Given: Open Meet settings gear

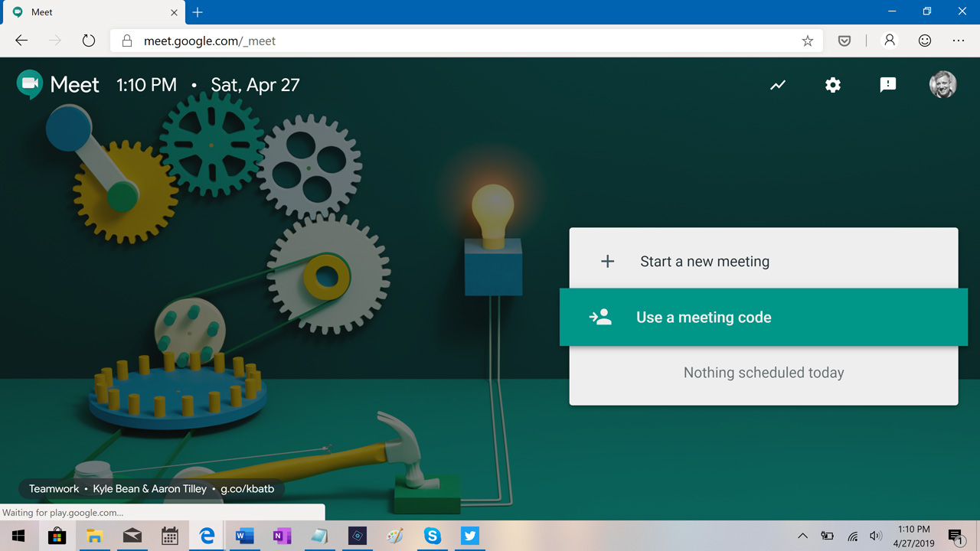Looking at the screenshot, I should [x=833, y=85].
